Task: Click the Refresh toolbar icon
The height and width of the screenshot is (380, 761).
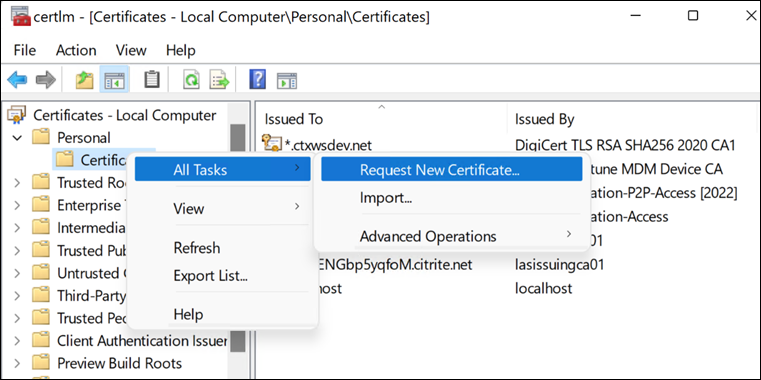Action: (x=191, y=80)
